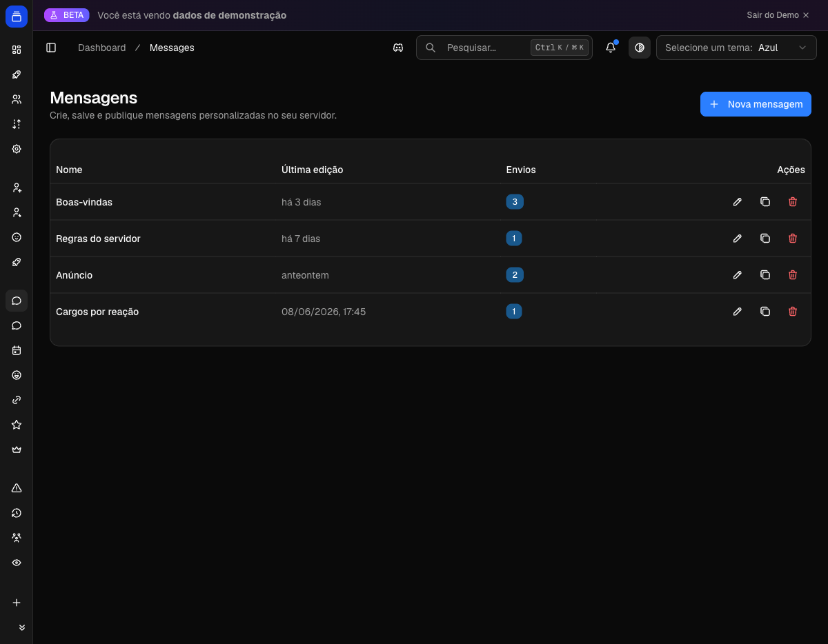Click the plus icon at sidebar bottom
Screen dimensions: 828x644
click(17, 603)
